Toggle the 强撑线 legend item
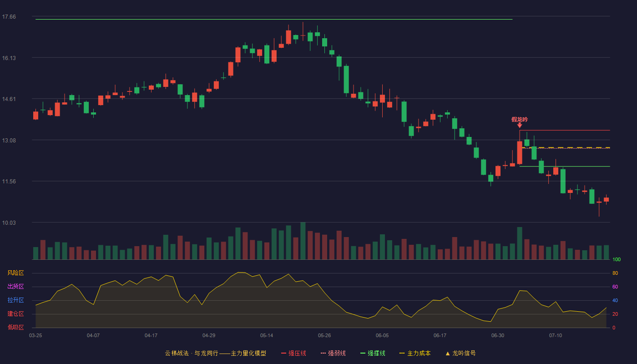Screen dimensions: 637x364 click(x=373, y=353)
